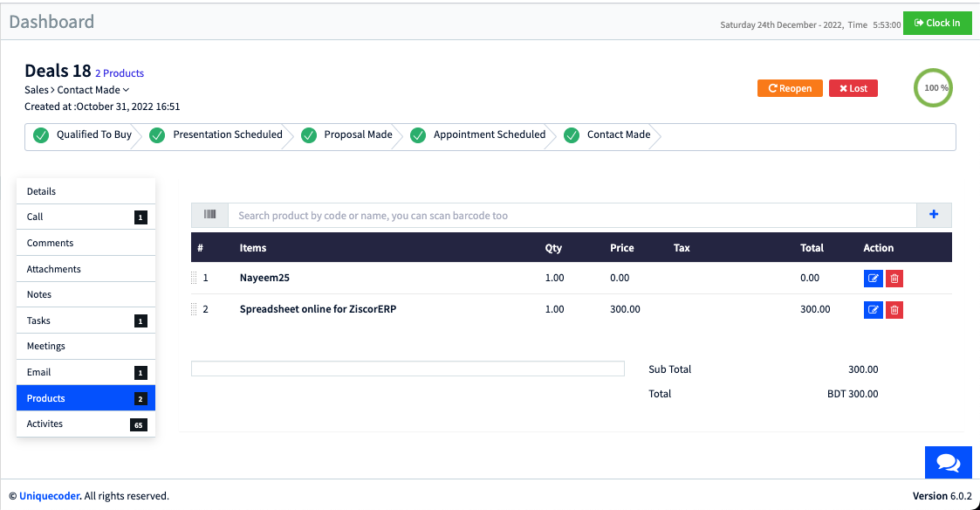Open the Products tab in sidebar
The image size is (980, 510).
86,398
